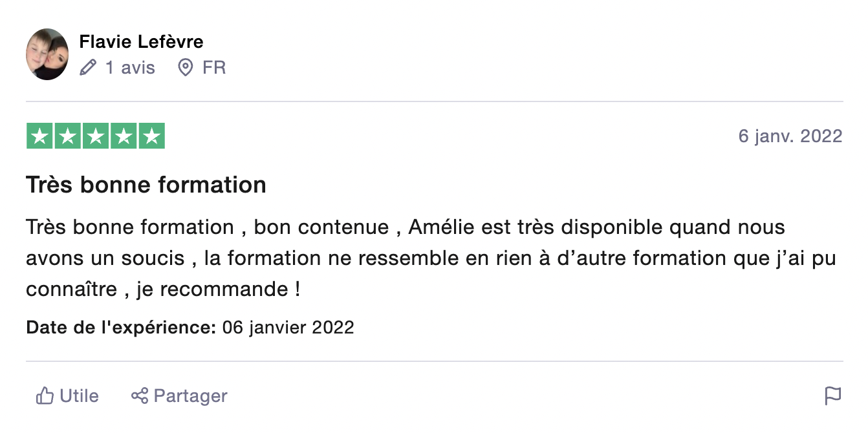This screenshot has height=433, width=868.
Task: Click the third green rating star
Action: pyautogui.click(x=96, y=136)
